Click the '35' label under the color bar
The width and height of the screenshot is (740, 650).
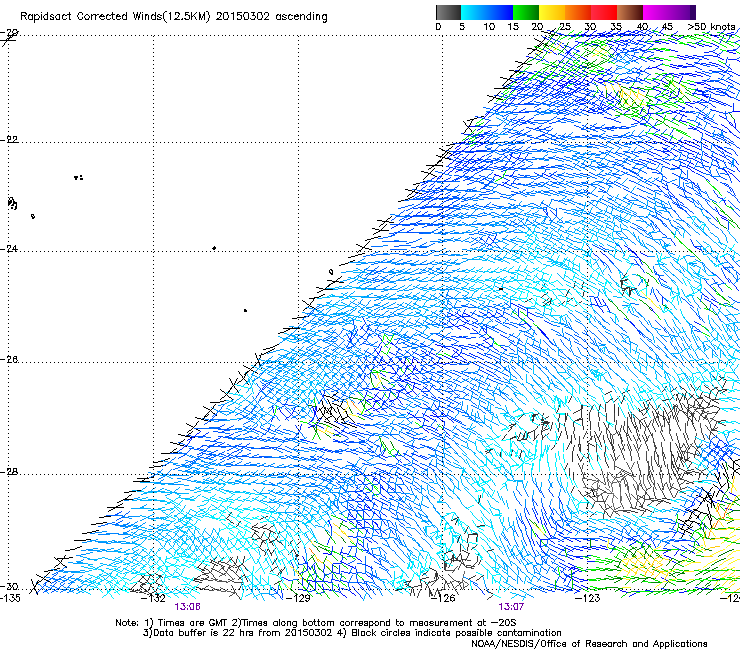616,27
